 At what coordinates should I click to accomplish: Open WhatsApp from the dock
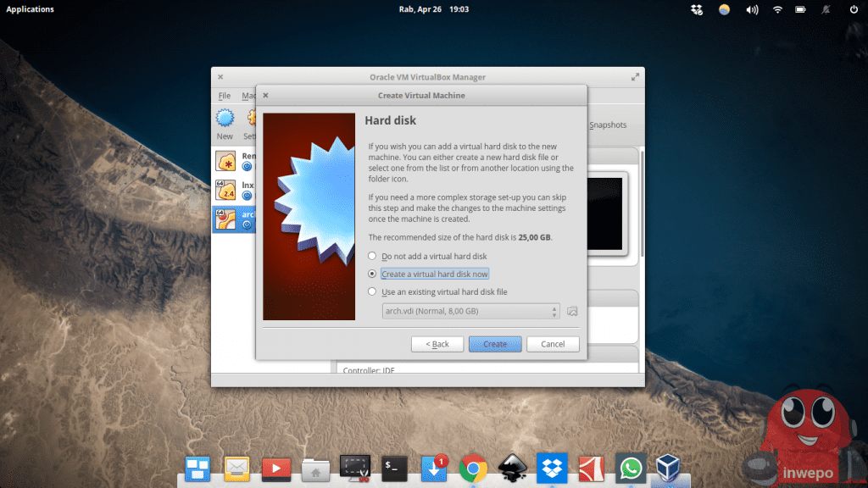630,468
